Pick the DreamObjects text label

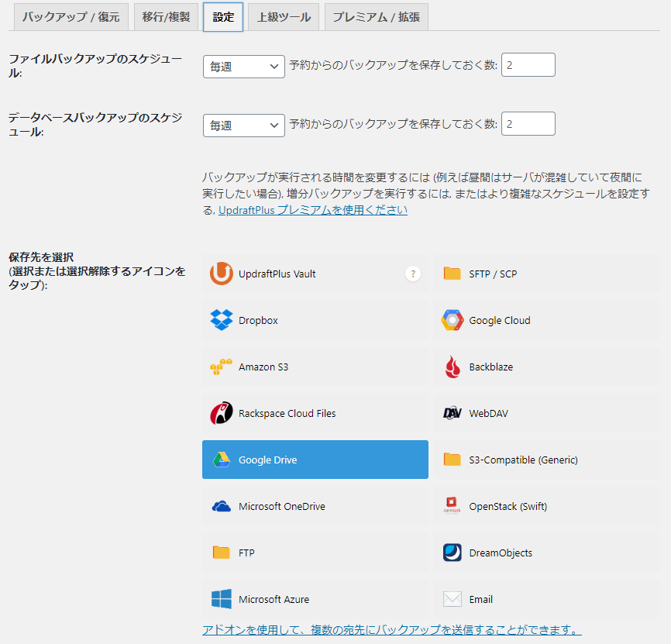(501, 553)
